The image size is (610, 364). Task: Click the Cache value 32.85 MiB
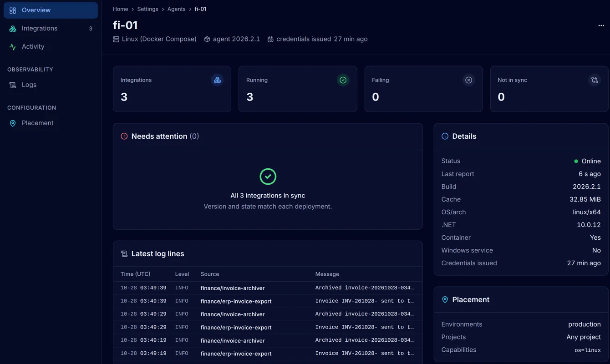[x=585, y=199]
